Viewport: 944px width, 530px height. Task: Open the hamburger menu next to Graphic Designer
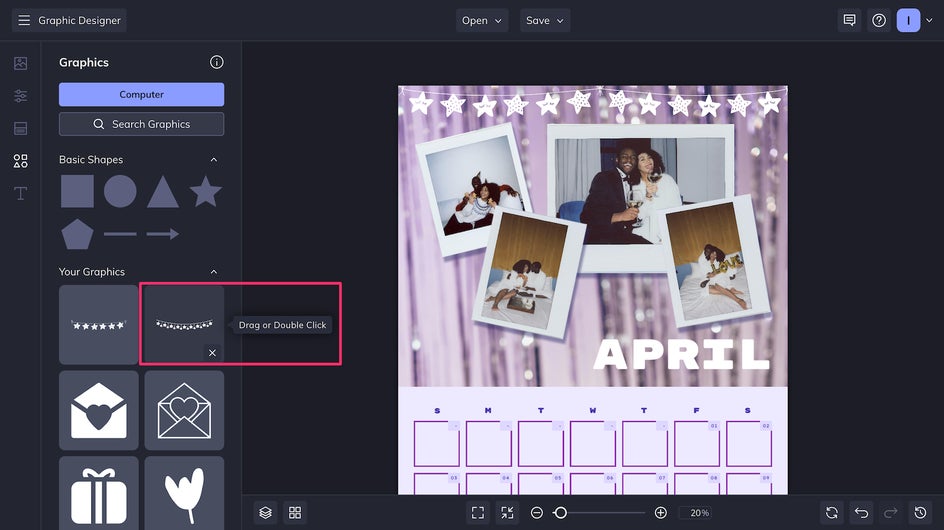[x=24, y=20]
